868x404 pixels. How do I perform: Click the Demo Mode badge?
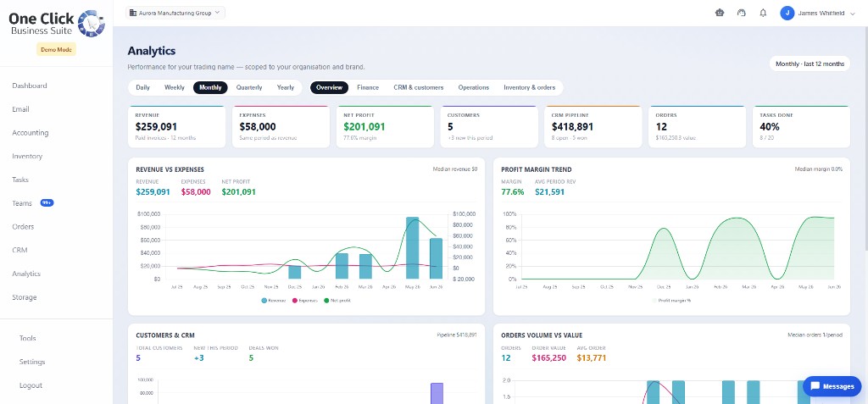point(57,49)
